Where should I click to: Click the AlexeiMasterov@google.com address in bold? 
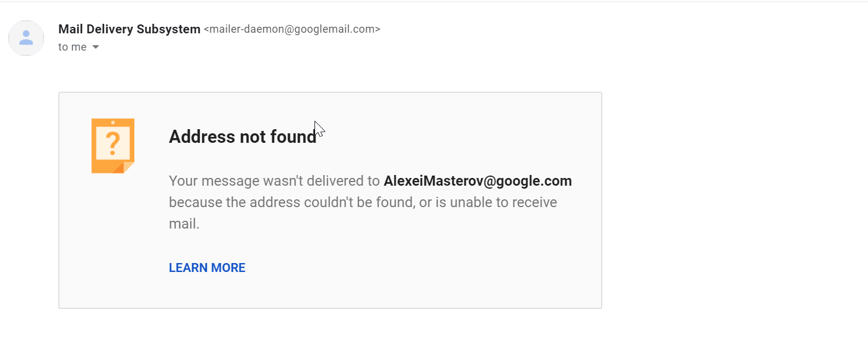click(477, 181)
